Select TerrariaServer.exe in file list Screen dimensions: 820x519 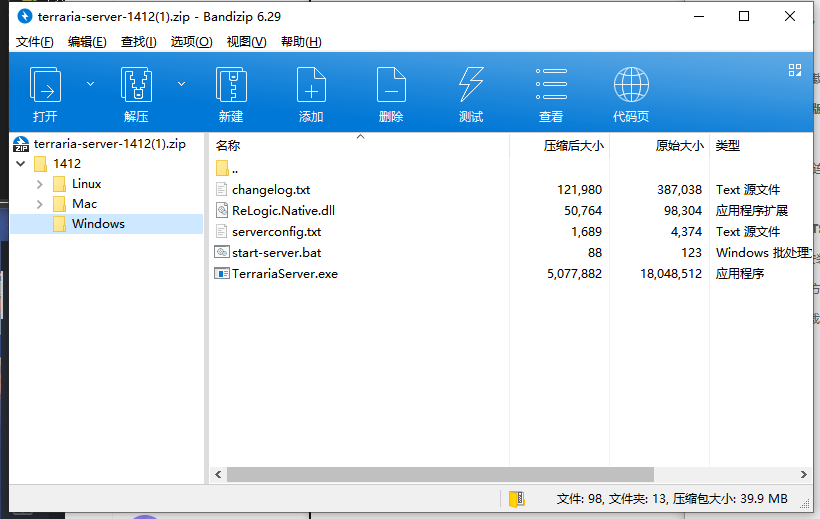285,274
